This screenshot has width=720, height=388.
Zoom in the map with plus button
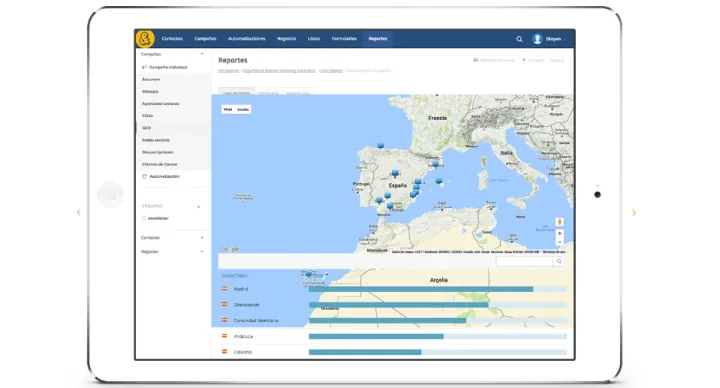click(x=559, y=234)
